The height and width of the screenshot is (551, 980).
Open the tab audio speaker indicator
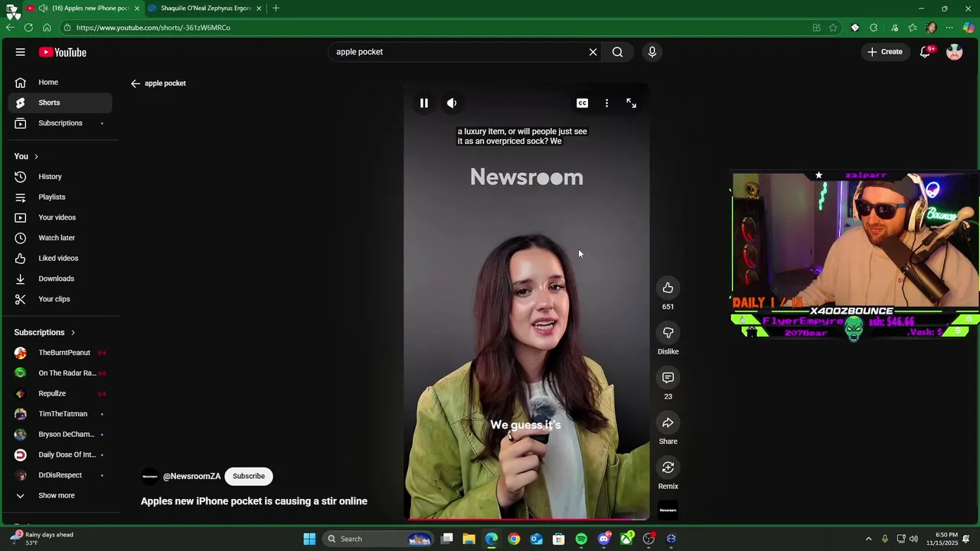coord(44,8)
